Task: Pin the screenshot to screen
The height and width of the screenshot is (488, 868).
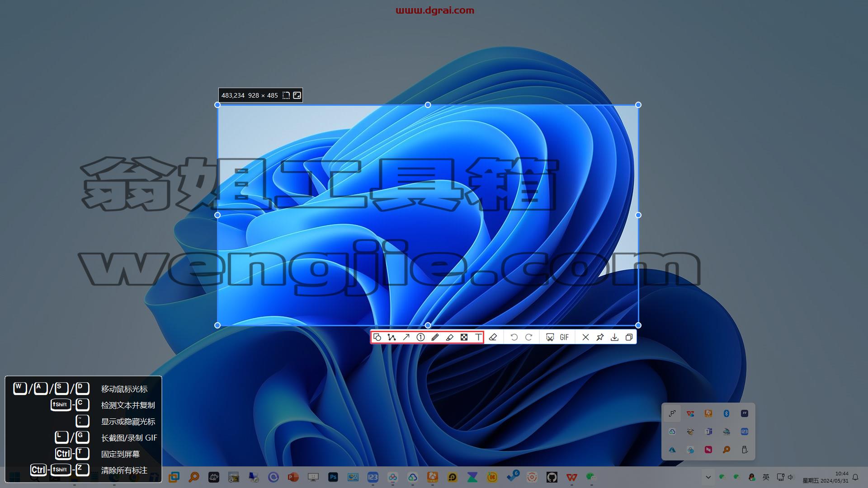Action: [x=600, y=337]
